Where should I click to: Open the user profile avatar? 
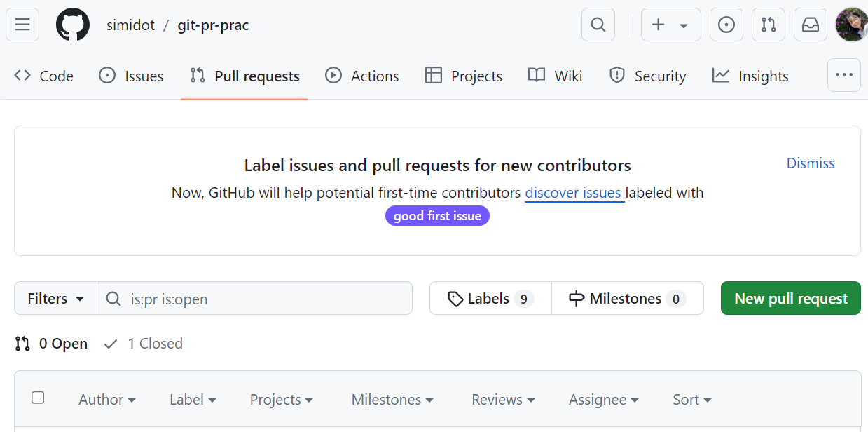[852, 25]
